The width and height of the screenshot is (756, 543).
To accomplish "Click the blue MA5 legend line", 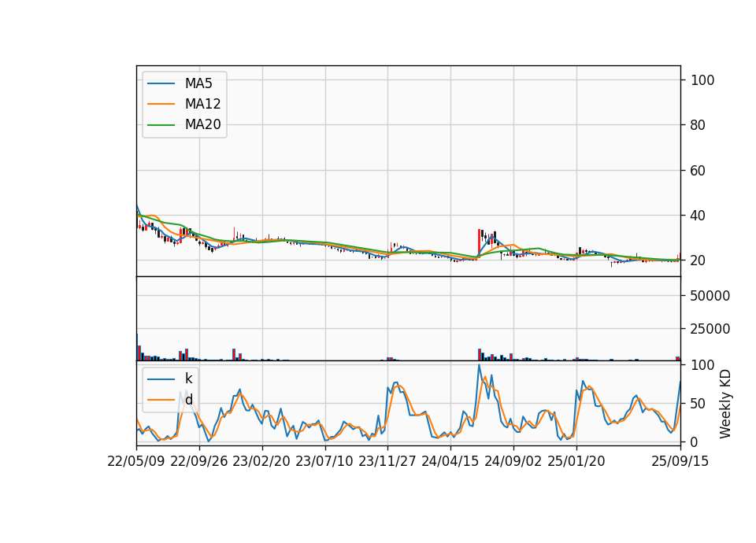I will click(x=161, y=83).
